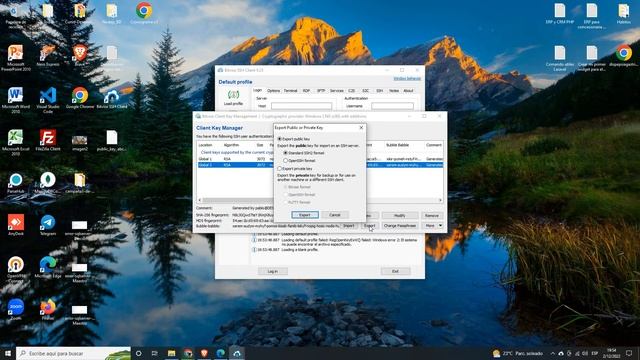The height and width of the screenshot is (360, 640).
Task: Open the FileZilla Client desktop icon
Action: tap(48, 140)
